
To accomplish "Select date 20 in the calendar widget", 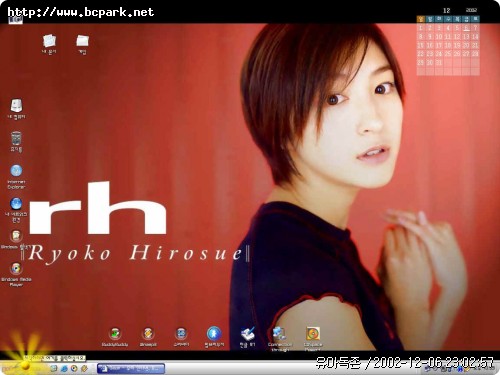I will (x=466, y=45).
